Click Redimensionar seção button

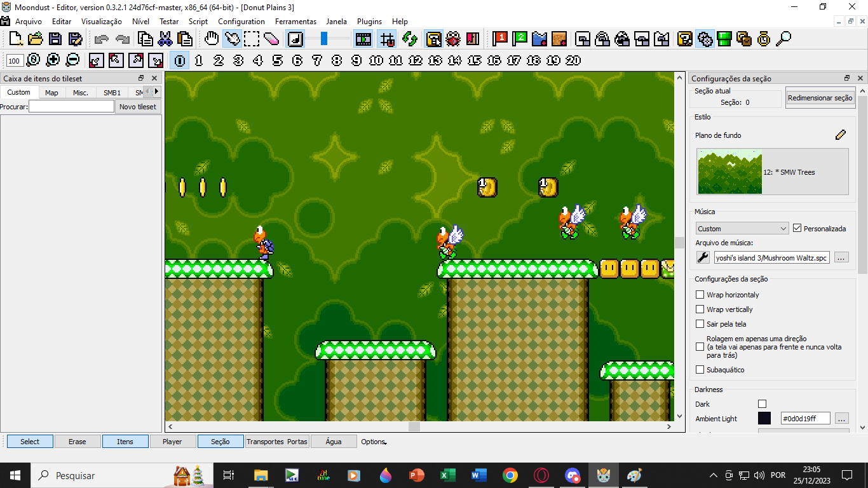click(820, 98)
